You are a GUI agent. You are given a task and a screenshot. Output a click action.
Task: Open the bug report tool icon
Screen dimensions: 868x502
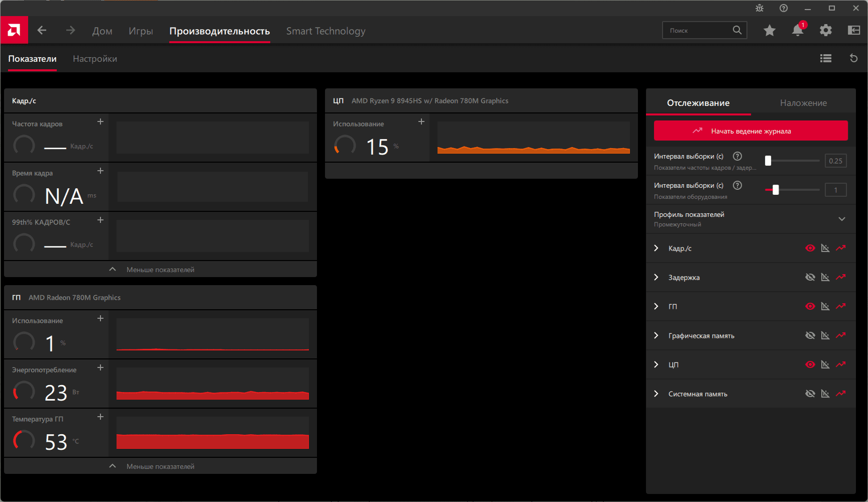(759, 8)
